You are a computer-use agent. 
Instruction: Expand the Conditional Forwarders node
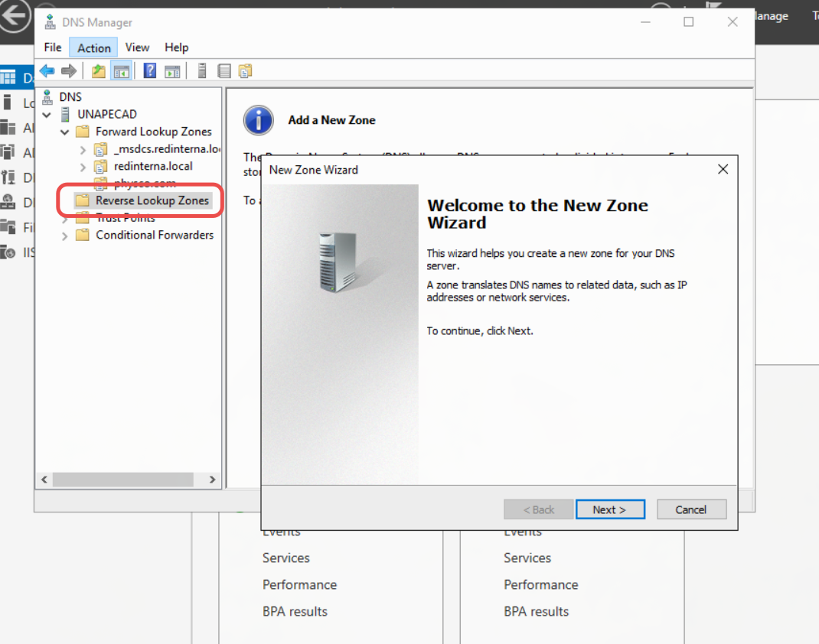point(65,236)
